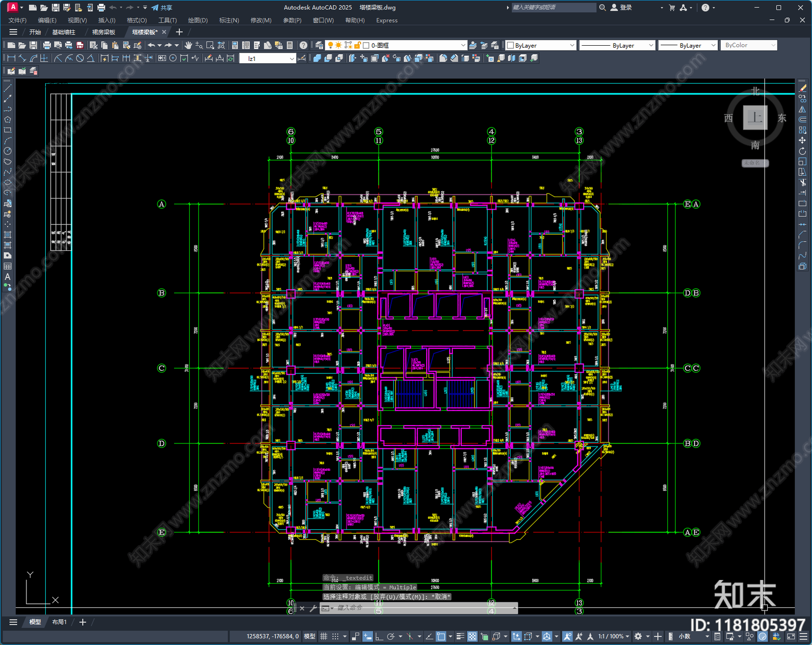Open the Undo toolbar arrow
This screenshot has width=812, height=645.
(151, 45)
